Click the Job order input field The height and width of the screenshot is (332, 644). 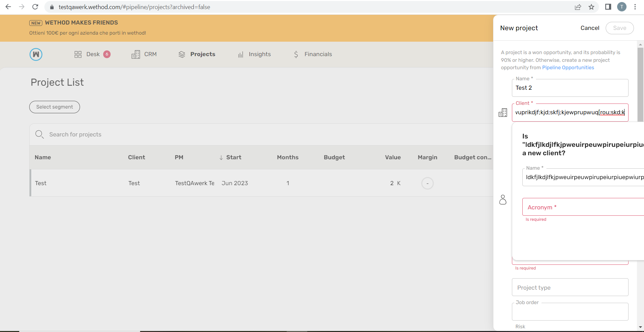coord(570,312)
